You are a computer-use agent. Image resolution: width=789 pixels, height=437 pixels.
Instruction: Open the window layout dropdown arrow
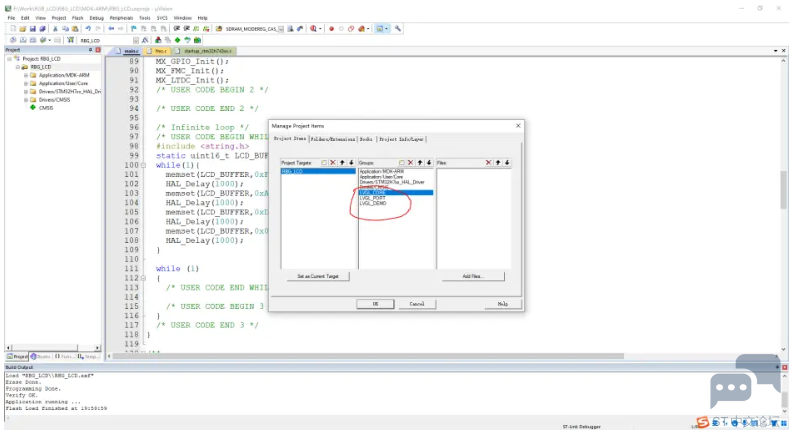coord(386,29)
